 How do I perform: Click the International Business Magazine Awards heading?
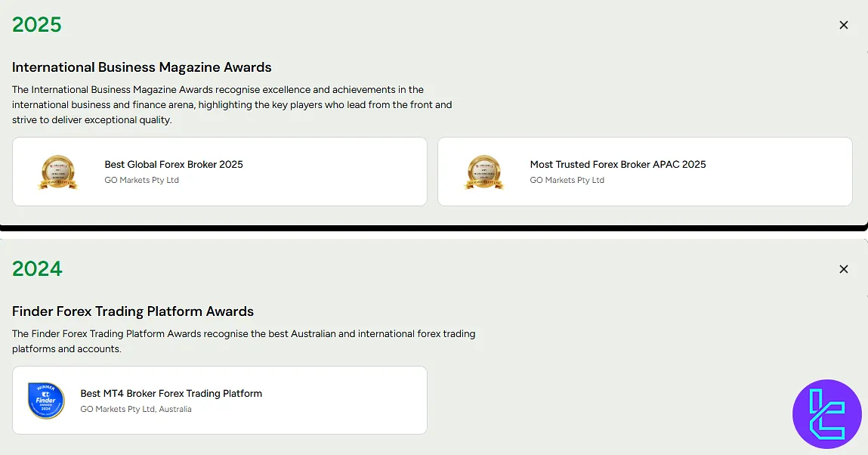click(141, 67)
